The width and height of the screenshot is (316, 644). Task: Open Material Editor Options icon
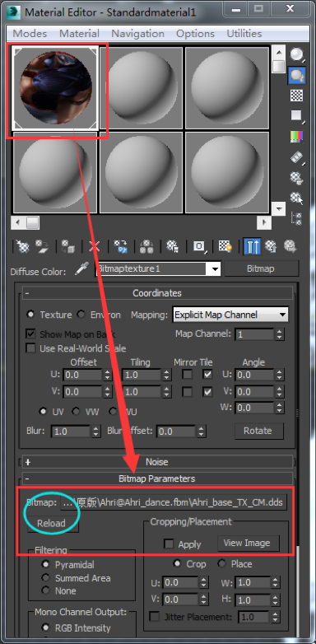[x=297, y=177]
